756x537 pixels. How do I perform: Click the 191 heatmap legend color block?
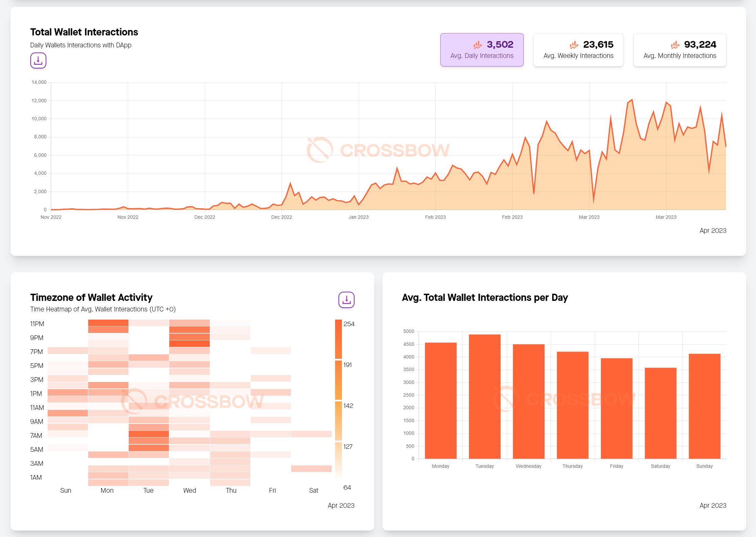coord(338,380)
